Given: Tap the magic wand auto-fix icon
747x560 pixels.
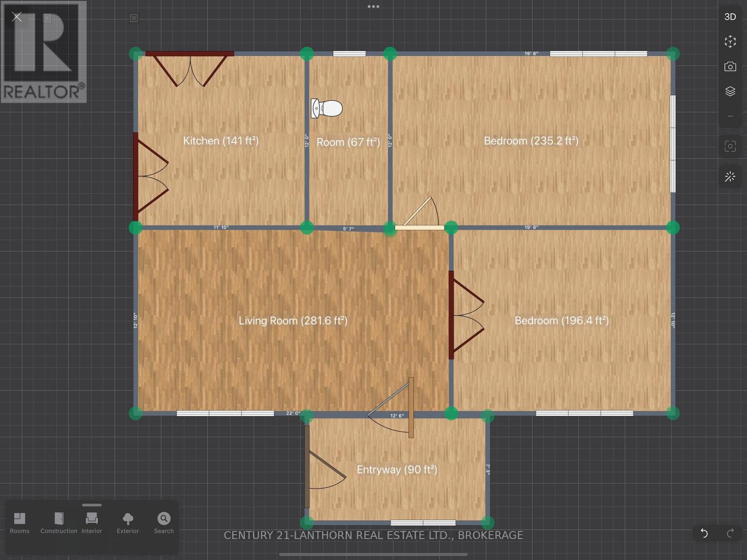Looking at the screenshot, I should coord(730,177).
